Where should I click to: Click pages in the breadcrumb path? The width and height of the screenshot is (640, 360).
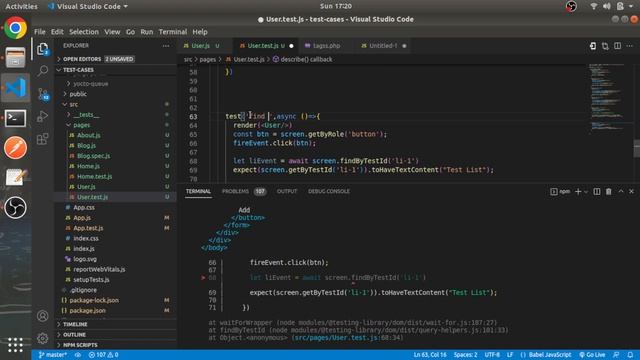[x=207, y=60]
